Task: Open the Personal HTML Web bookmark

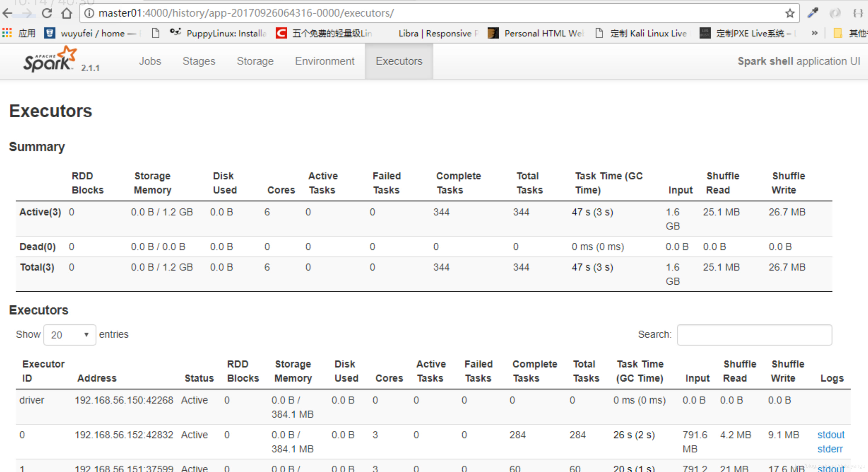Action: 536,33
